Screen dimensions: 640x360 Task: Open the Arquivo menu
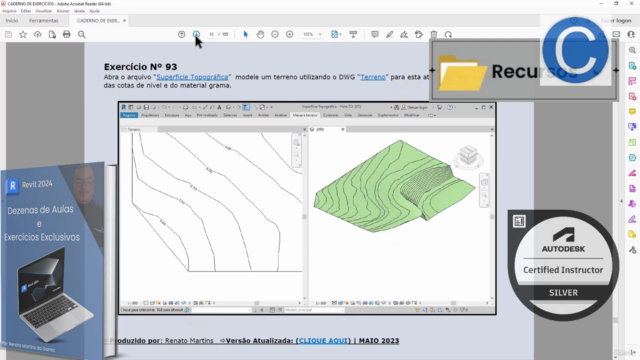9,11
